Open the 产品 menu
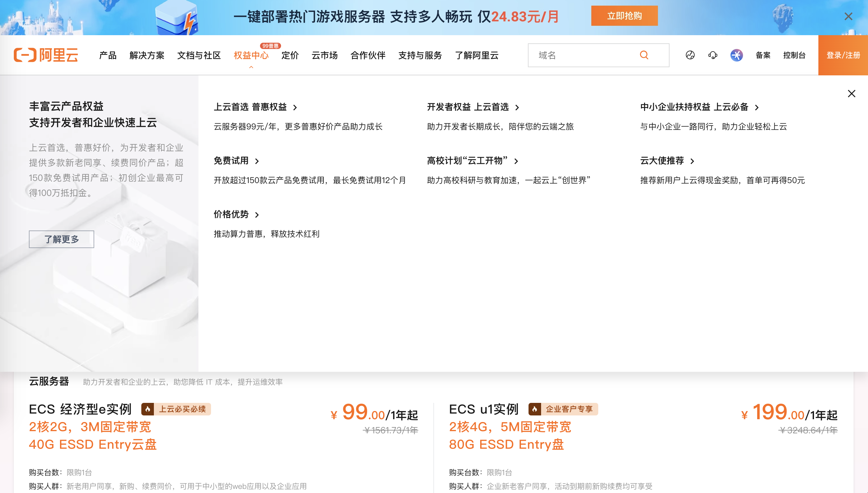The width and height of the screenshot is (868, 493). [108, 55]
